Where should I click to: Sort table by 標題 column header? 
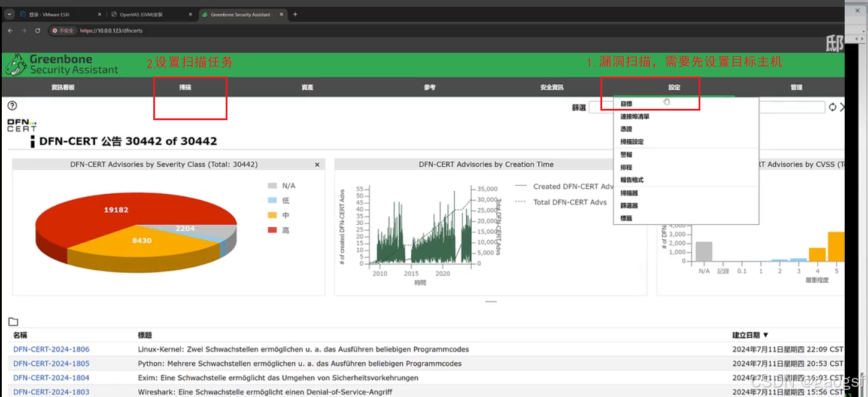tap(145, 335)
